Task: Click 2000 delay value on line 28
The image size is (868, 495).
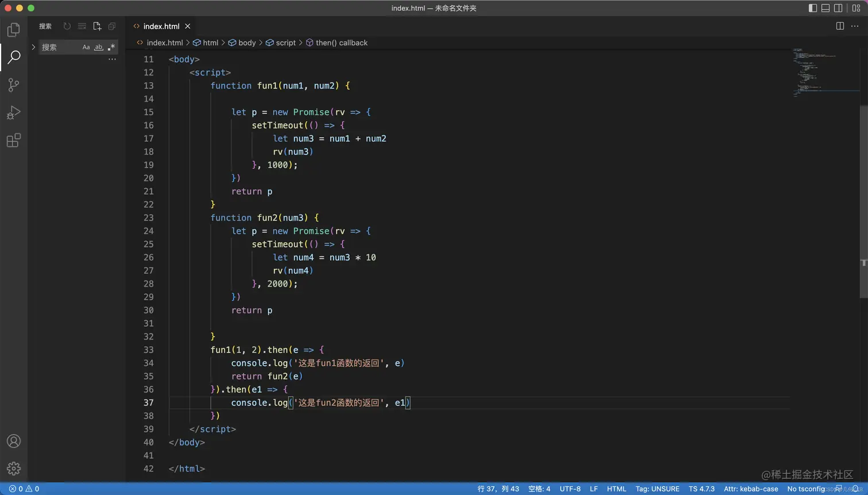Action: click(x=278, y=284)
